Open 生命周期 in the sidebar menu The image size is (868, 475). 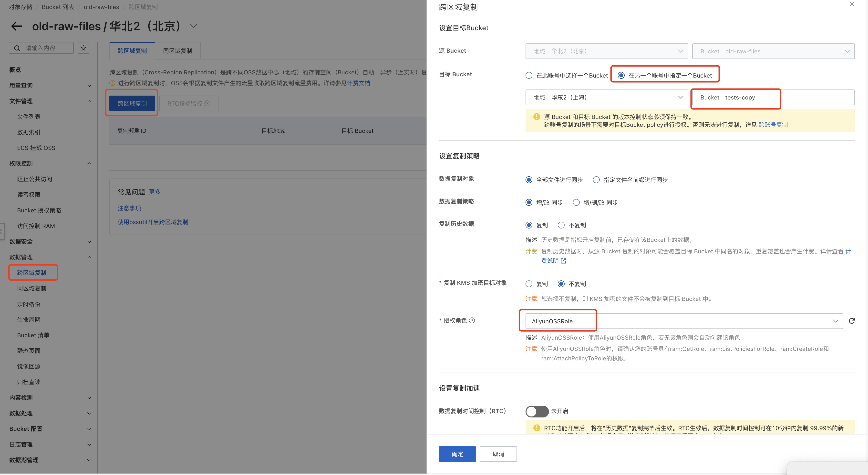(29, 319)
